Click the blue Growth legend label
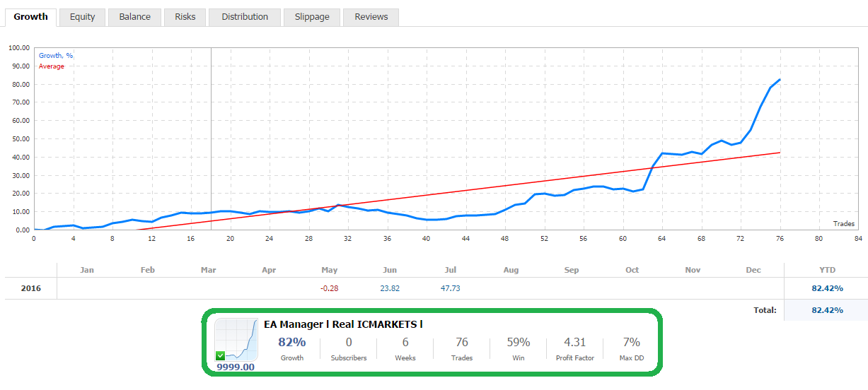 coord(56,56)
